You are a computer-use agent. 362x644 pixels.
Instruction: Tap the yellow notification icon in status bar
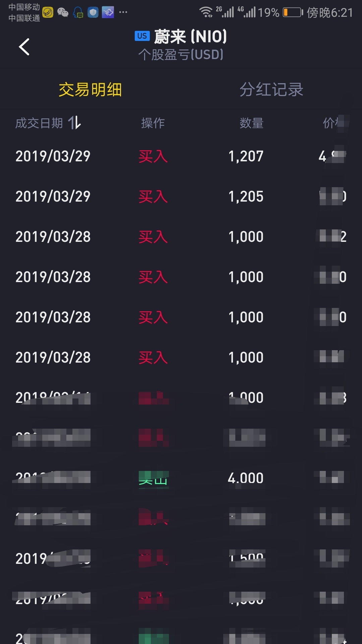tap(48, 13)
